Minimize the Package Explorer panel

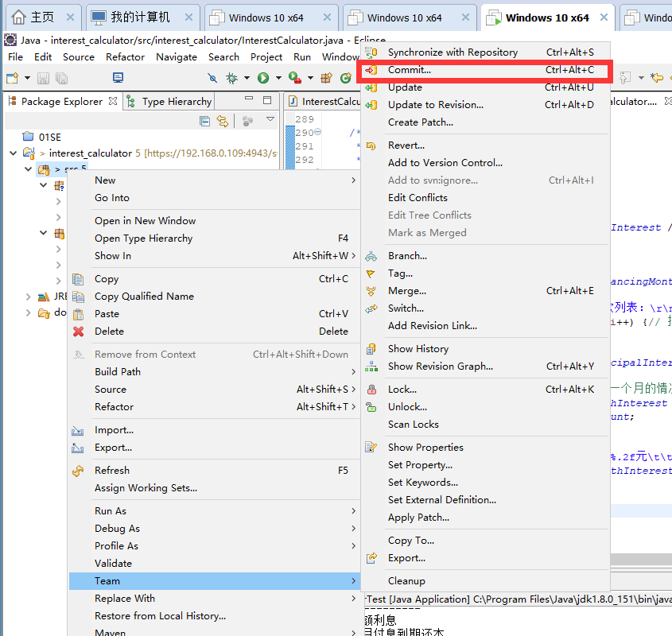point(249,99)
